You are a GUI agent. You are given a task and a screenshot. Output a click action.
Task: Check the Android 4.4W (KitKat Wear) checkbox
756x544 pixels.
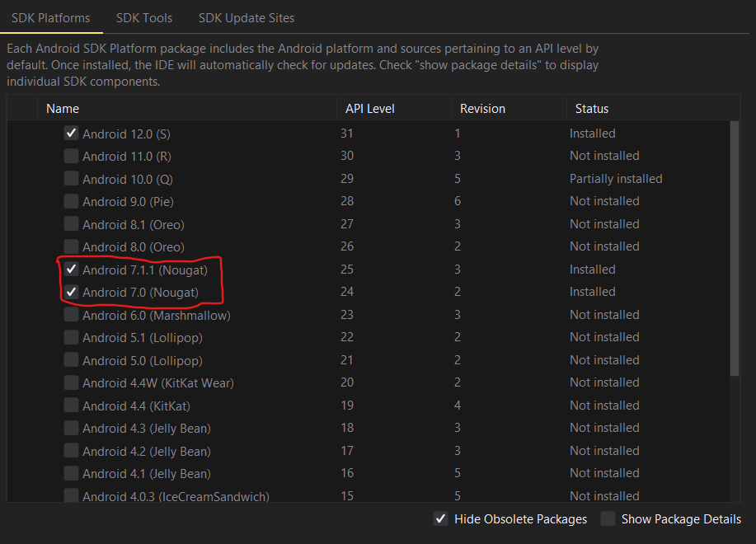(x=72, y=382)
